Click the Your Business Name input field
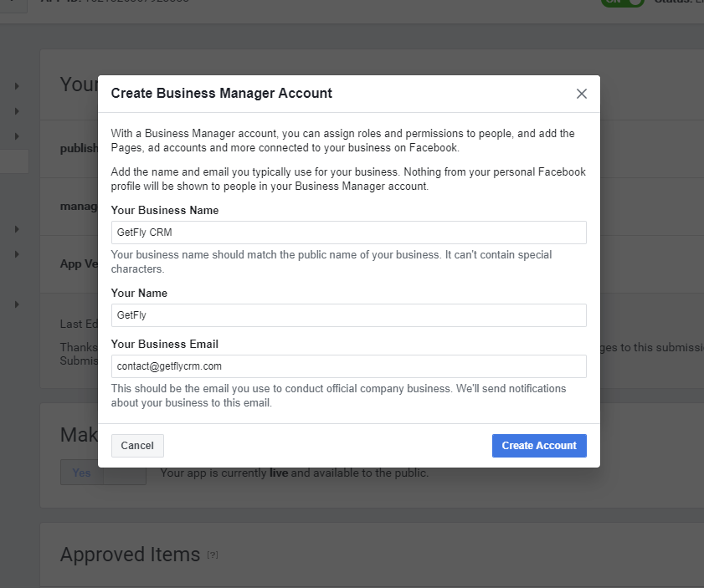Screen dimensions: 704x588 [x=349, y=233]
